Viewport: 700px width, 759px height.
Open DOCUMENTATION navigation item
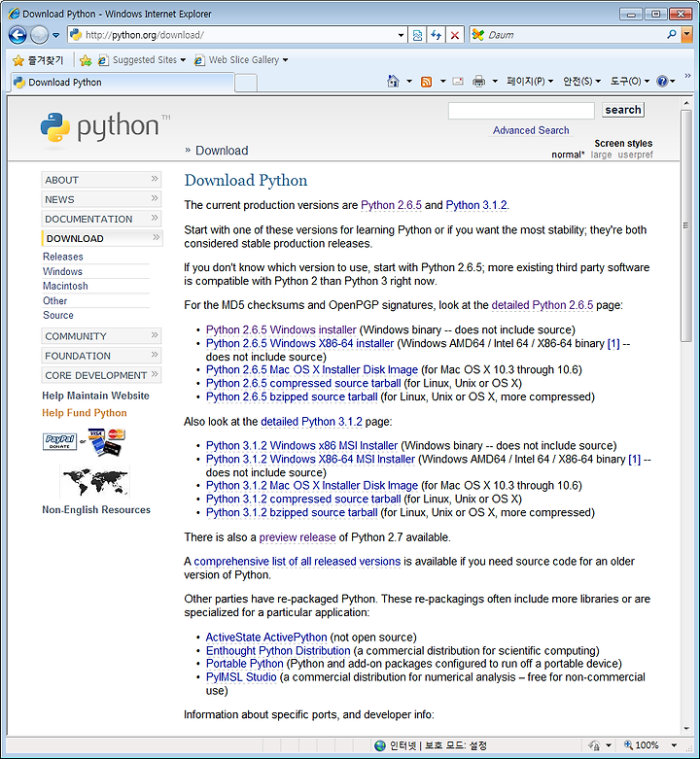(x=101, y=219)
